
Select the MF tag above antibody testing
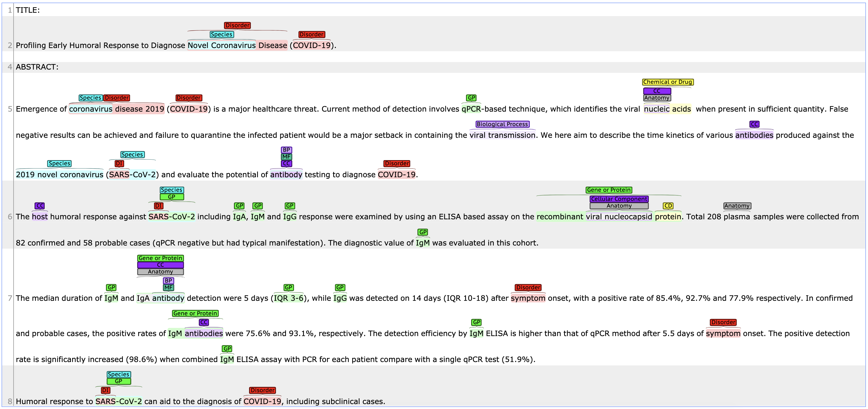pyautogui.click(x=286, y=156)
